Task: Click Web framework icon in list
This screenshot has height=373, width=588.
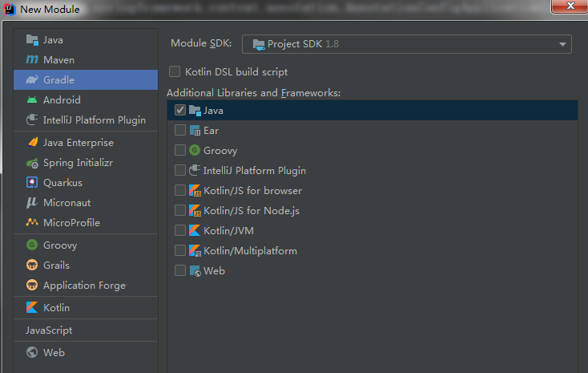Action: (x=195, y=271)
